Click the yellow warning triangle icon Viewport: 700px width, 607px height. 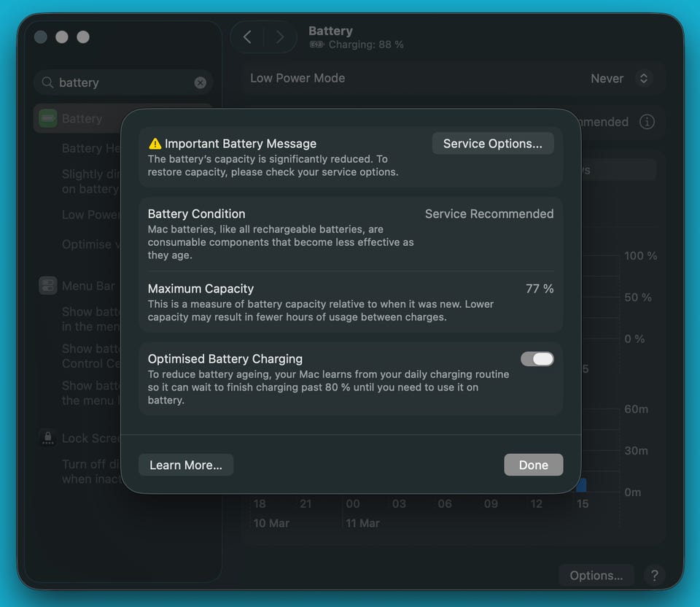tap(155, 144)
